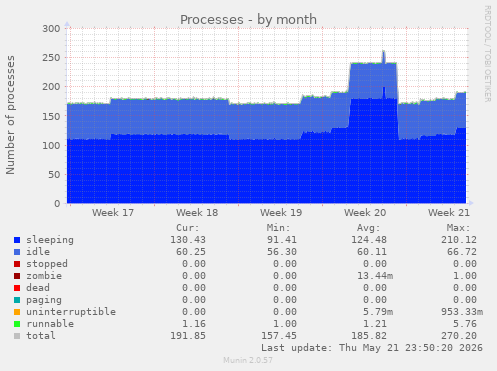Click the total current value 191.85
Viewport: 497px width, 371px height.
point(188,336)
